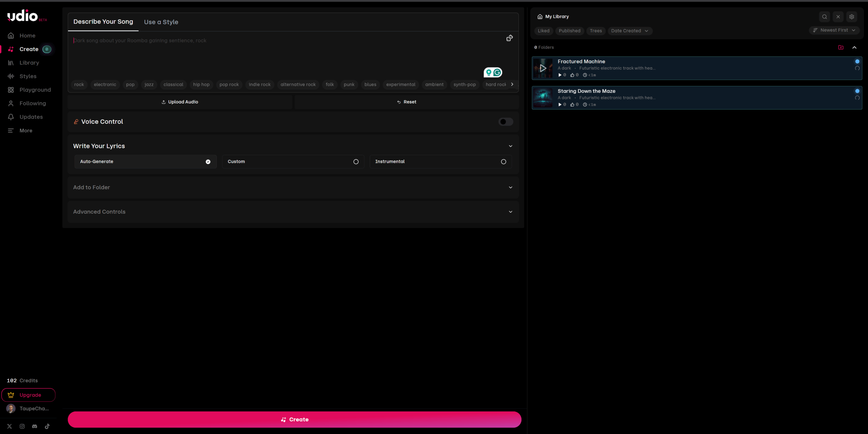
Task: Show more genre tags with right arrow
Action: point(512,84)
